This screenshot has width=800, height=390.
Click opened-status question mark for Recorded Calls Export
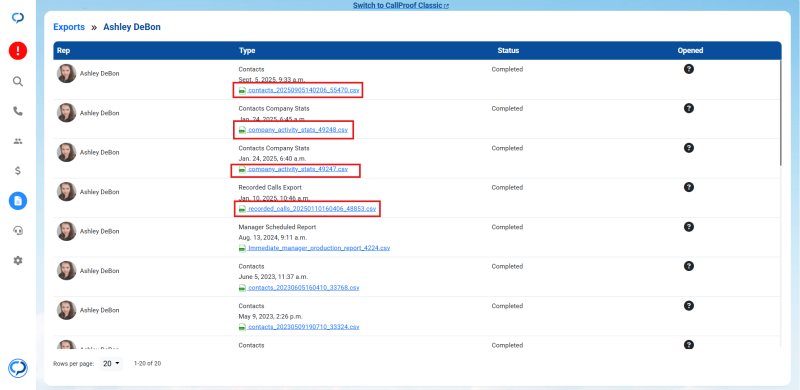click(689, 187)
